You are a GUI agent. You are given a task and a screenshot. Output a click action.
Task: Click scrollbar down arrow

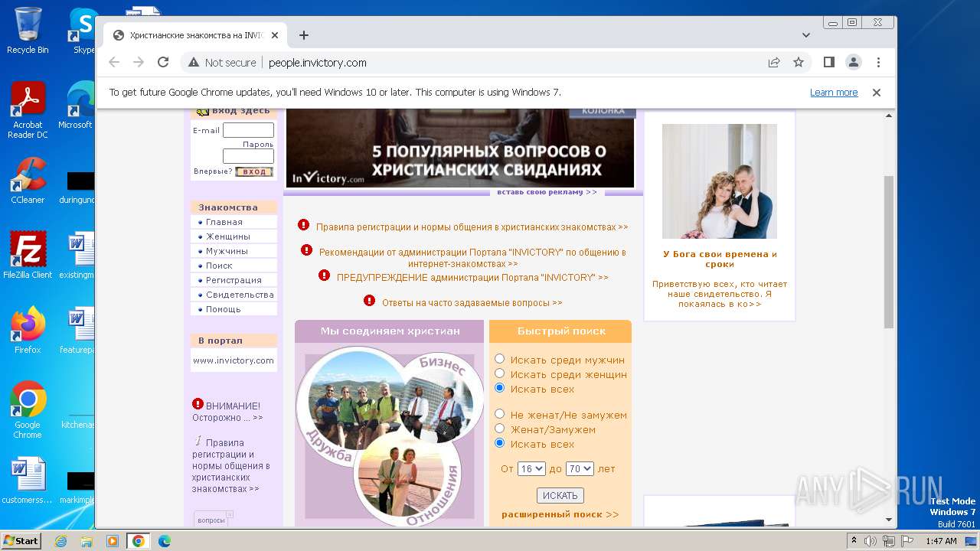(x=889, y=520)
